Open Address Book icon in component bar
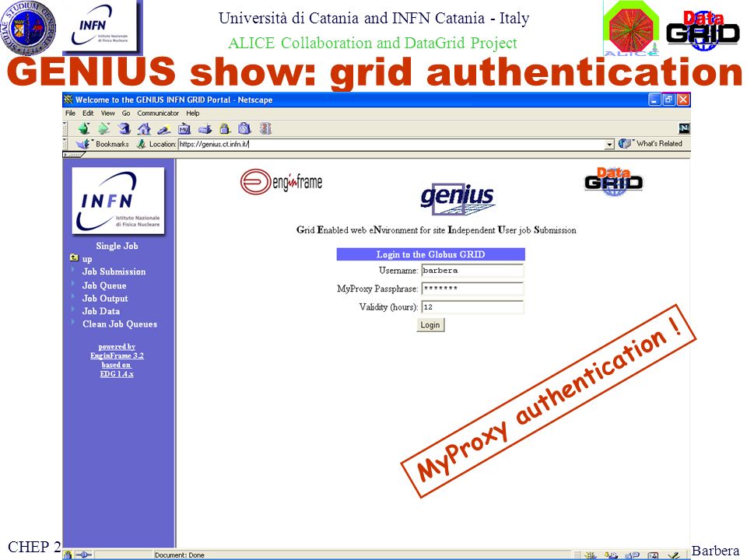Viewport: 747px width, 560px height. 653,555
